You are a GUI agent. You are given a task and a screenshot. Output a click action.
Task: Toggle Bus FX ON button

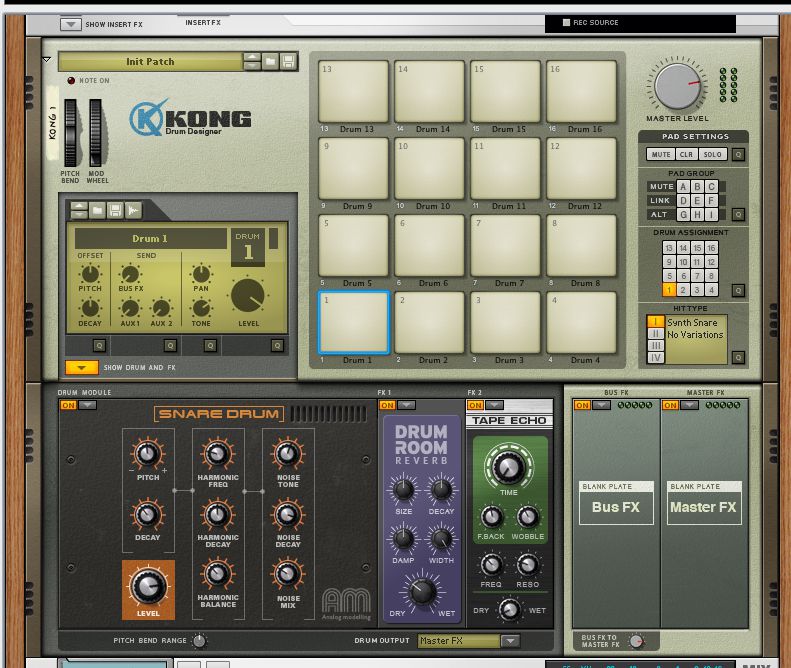[582, 405]
